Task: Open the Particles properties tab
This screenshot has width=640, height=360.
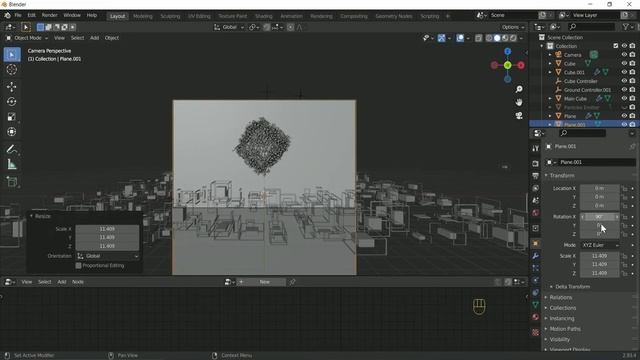Action: [536, 268]
